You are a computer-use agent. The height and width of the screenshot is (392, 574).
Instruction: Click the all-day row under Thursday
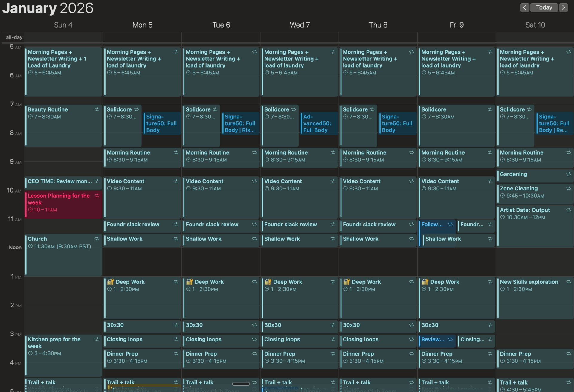tap(378, 37)
